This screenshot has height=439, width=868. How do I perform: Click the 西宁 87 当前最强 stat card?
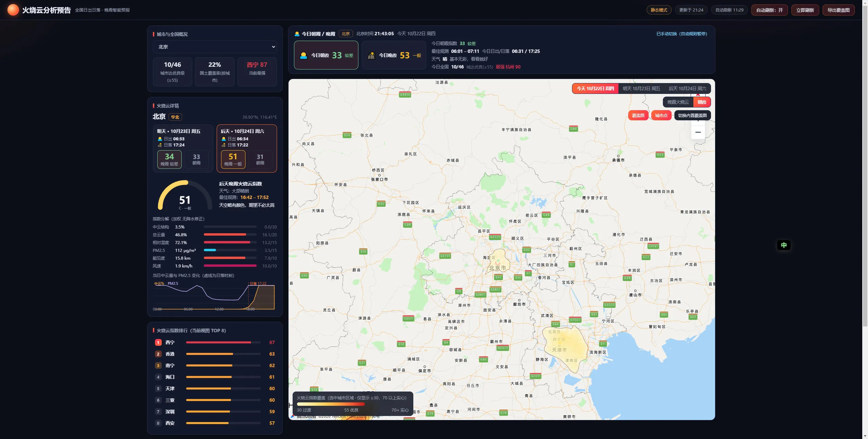coord(257,72)
